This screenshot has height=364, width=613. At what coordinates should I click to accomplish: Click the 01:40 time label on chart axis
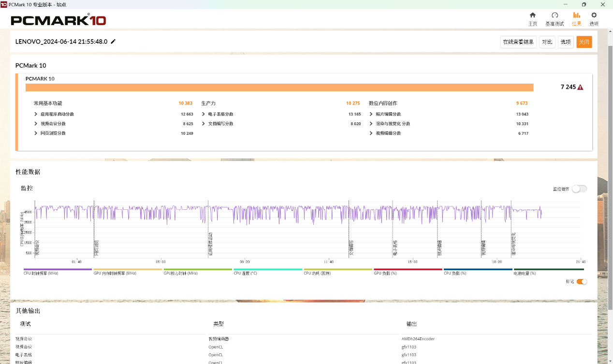pyautogui.click(x=77, y=262)
